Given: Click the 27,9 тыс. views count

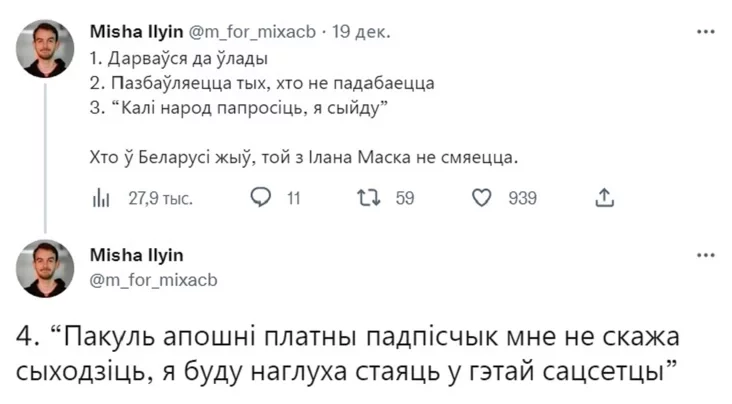Looking at the screenshot, I should pos(160,198).
